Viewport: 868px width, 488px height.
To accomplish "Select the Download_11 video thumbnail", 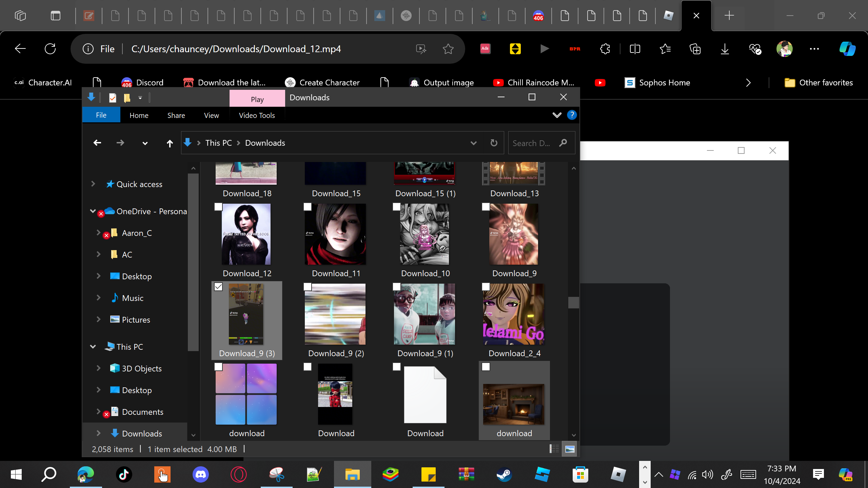I will coord(335,234).
